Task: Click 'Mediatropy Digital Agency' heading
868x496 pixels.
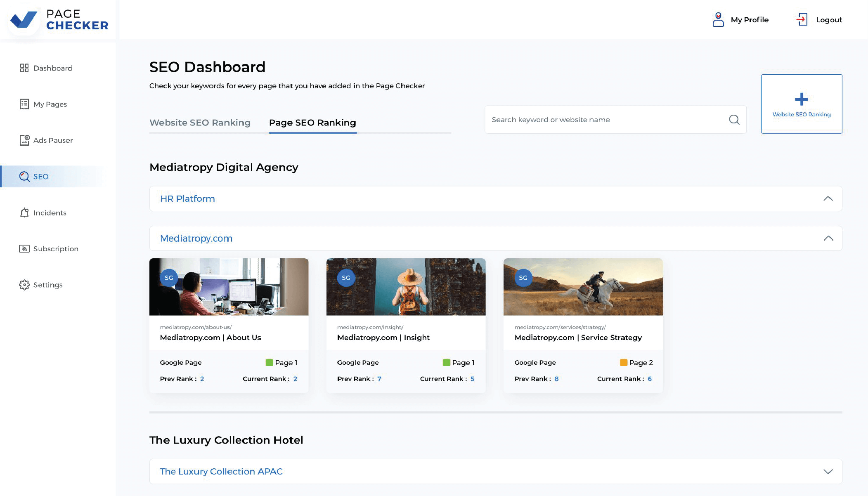Action: click(224, 167)
